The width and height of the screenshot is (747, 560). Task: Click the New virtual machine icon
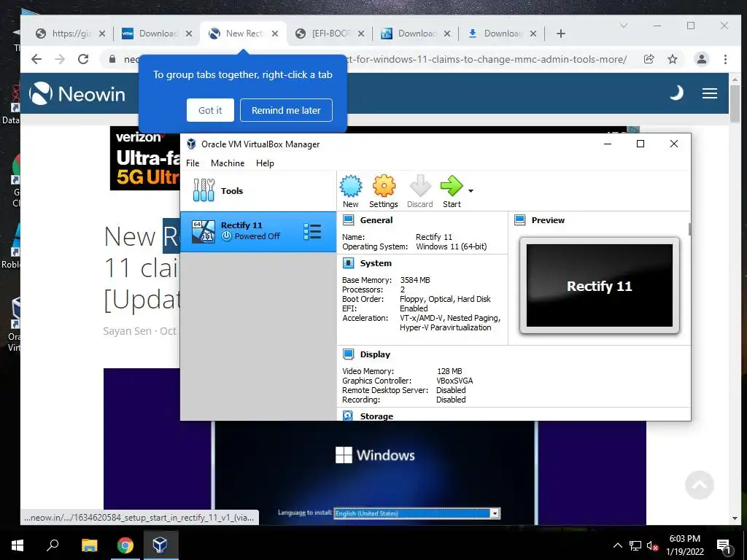click(351, 192)
